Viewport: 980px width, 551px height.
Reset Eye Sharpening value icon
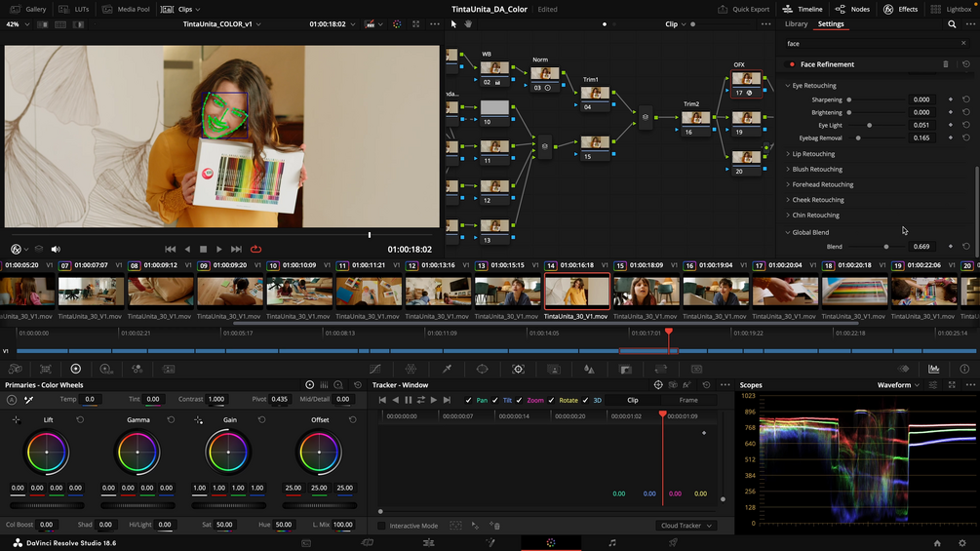(x=966, y=99)
